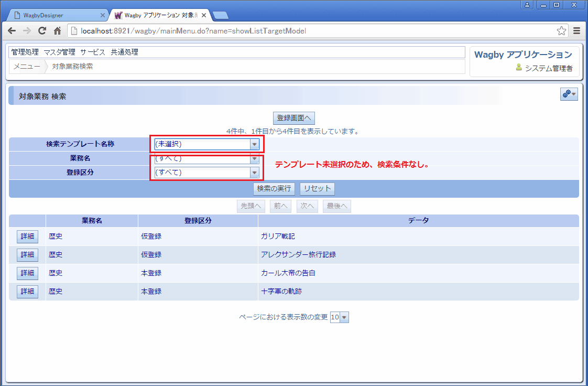Change the page display count dropdown showing 10
This screenshot has height=386, width=588.
pos(340,317)
